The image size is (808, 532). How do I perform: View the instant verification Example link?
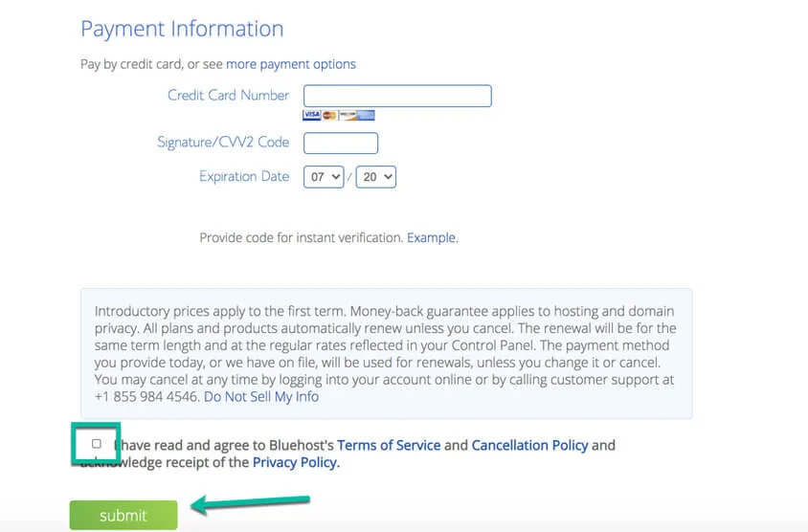tap(432, 237)
